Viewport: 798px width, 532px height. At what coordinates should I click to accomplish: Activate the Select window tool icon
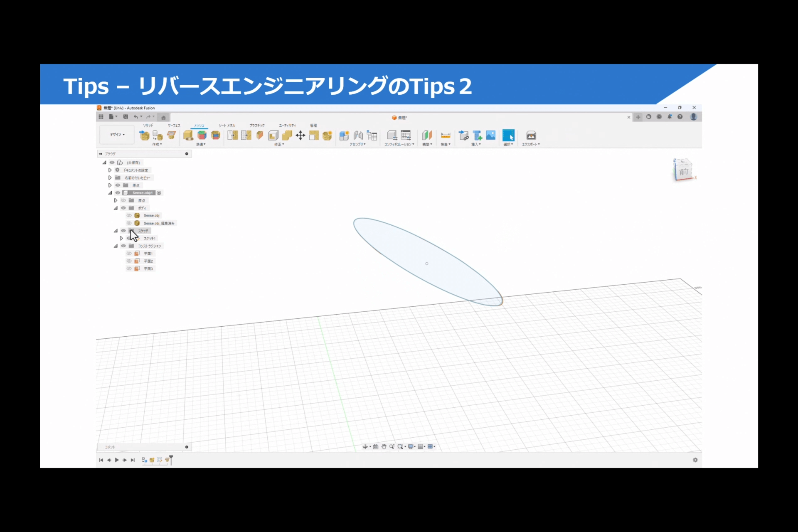(x=508, y=135)
